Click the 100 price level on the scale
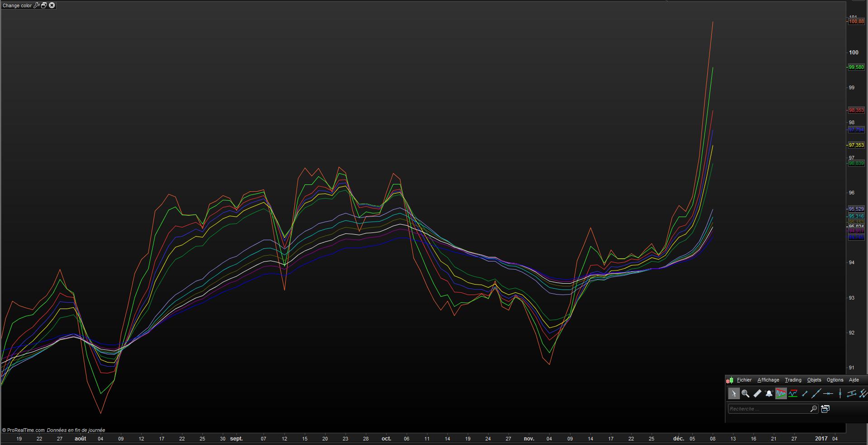Viewport: 868px width, 445px height. click(854, 53)
